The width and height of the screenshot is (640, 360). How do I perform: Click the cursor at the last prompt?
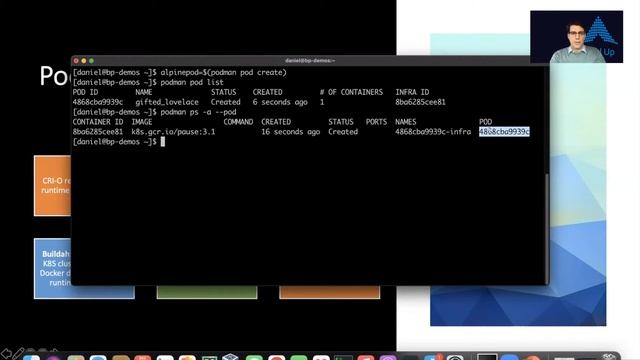(x=163, y=142)
